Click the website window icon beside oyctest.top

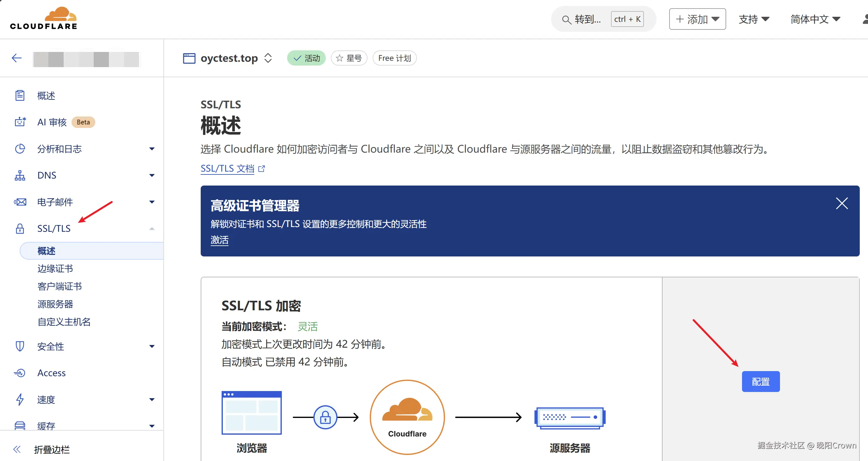tap(189, 58)
